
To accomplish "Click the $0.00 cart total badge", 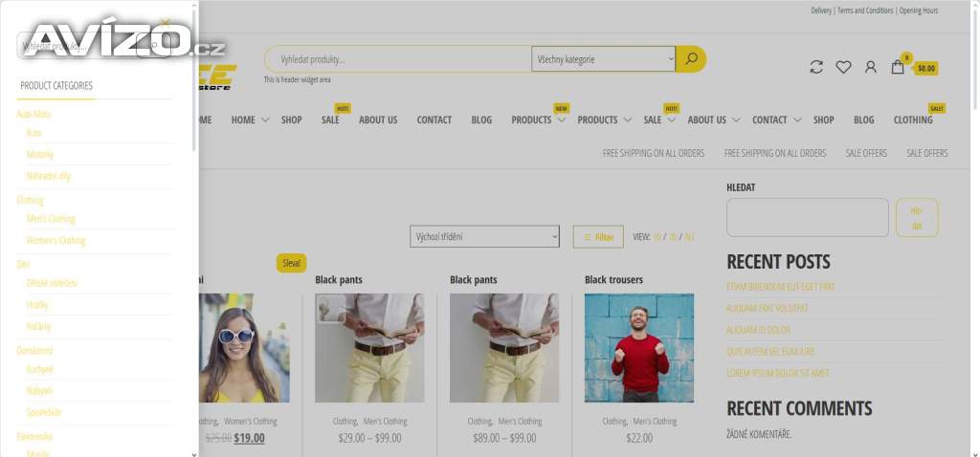I will [x=926, y=69].
